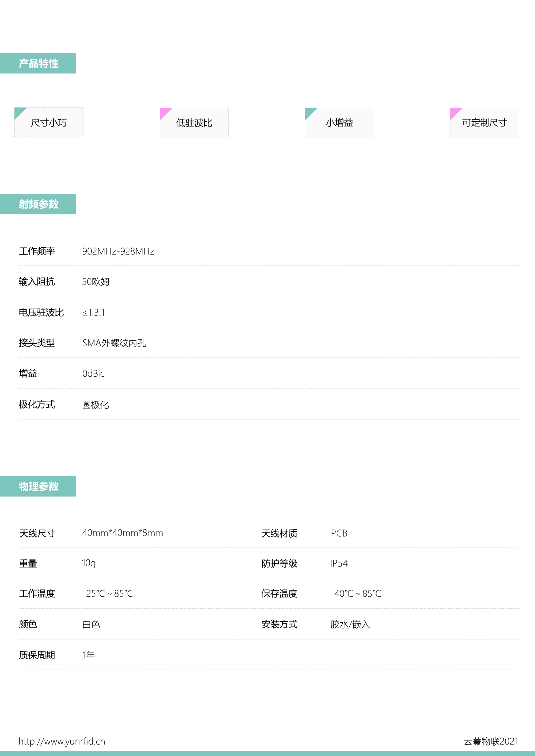Click the value 10g
The image size is (535, 756).
pyautogui.click(x=89, y=563)
